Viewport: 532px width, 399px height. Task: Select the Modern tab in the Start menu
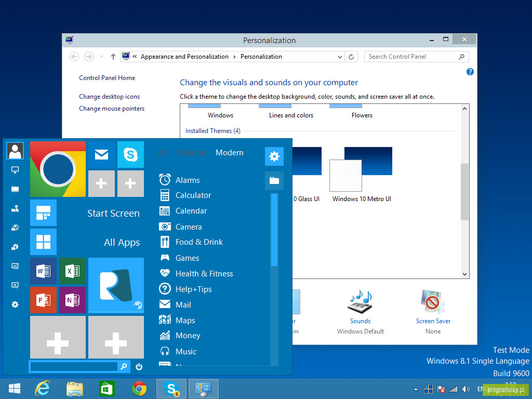click(x=229, y=153)
